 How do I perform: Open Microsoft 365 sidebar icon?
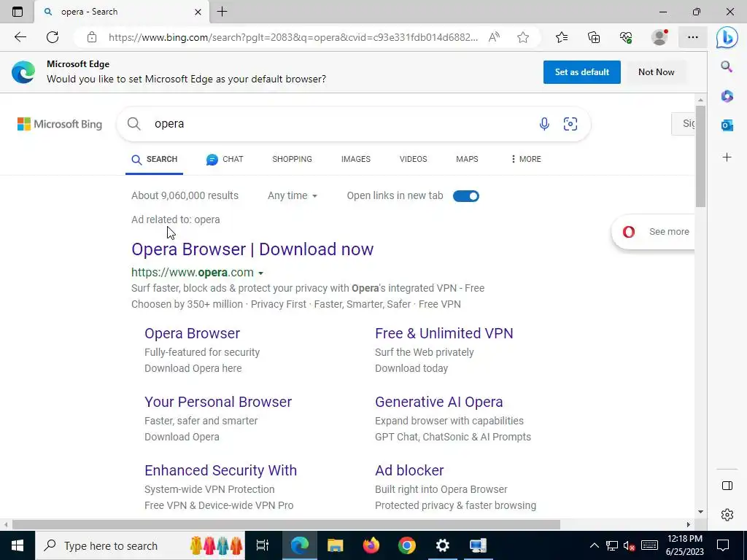pos(727,96)
